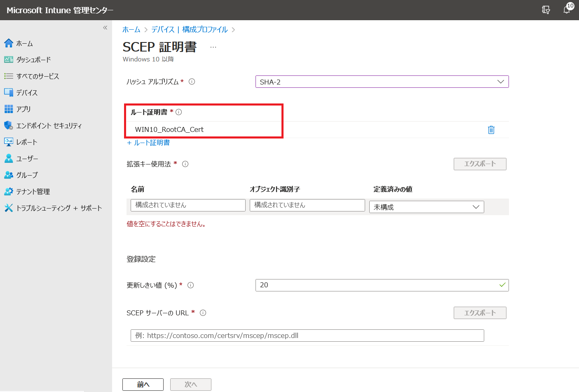The width and height of the screenshot is (579, 392).
Task: Click the 定義済みの値 column header
Action: click(x=393, y=189)
